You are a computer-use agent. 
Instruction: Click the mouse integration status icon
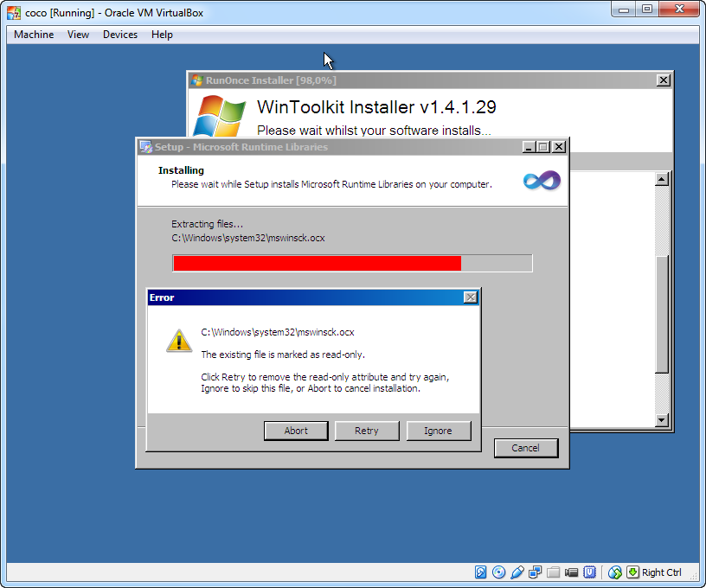click(614, 572)
